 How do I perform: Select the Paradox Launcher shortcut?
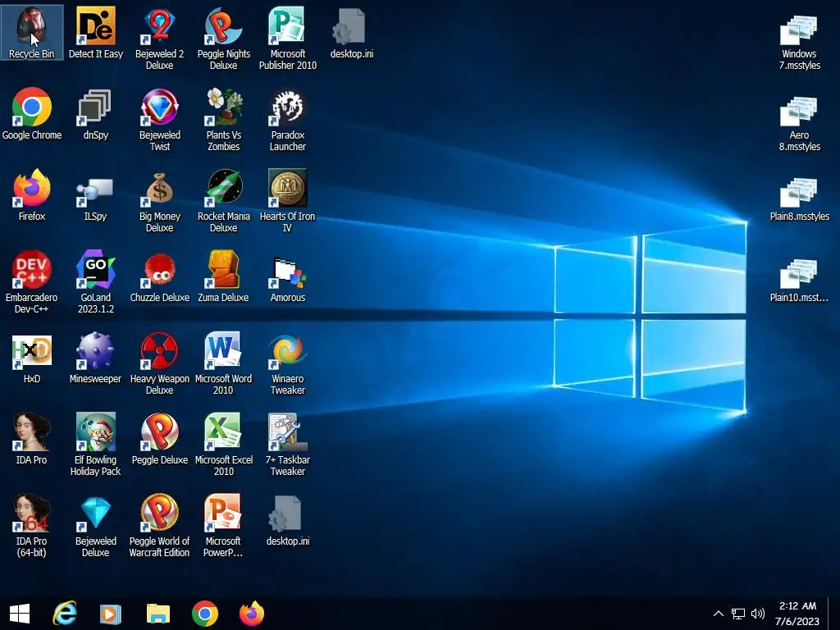[288, 120]
